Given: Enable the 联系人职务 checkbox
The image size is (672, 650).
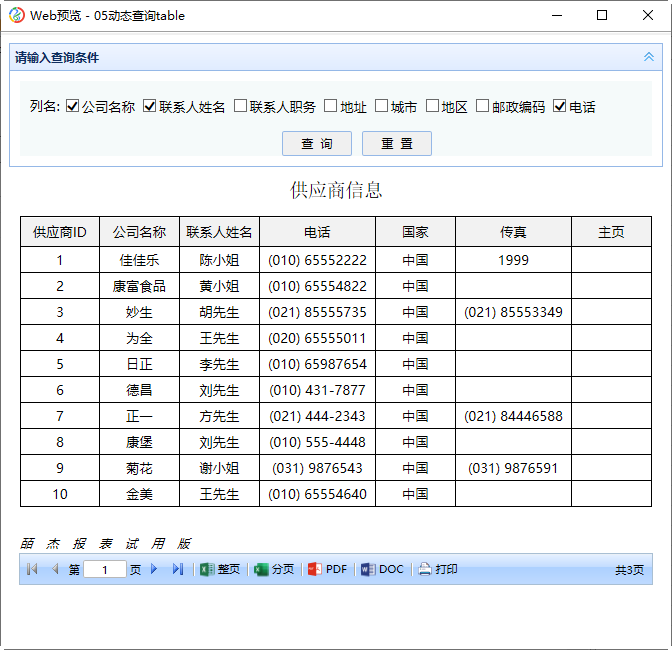Looking at the screenshot, I should click(x=241, y=106).
